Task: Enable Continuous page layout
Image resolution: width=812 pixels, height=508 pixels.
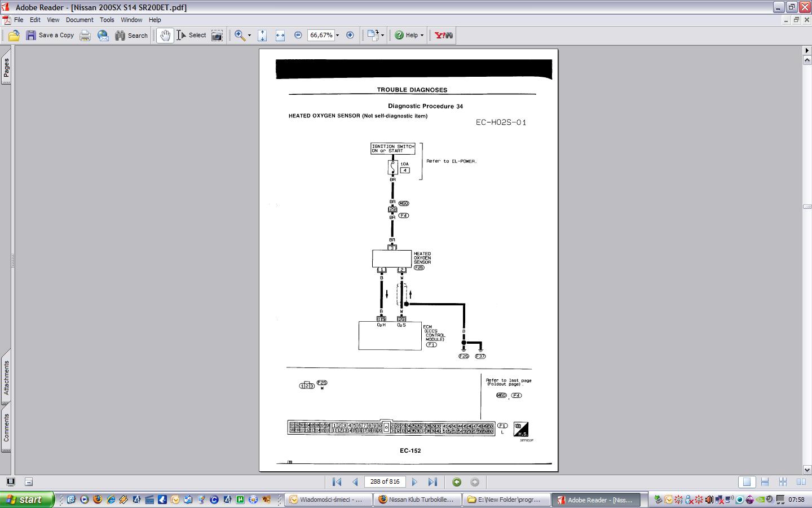Action: pos(765,482)
